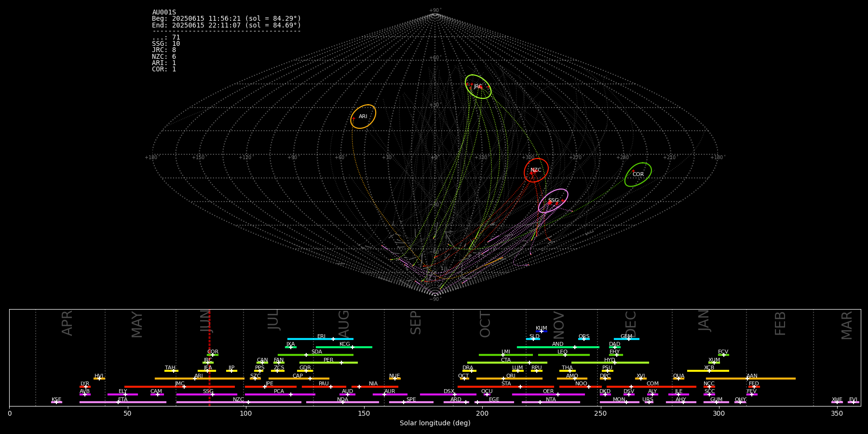
Task: Select the KSE shower bar in timeline
Action: pyautogui.click(x=56, y=402)
